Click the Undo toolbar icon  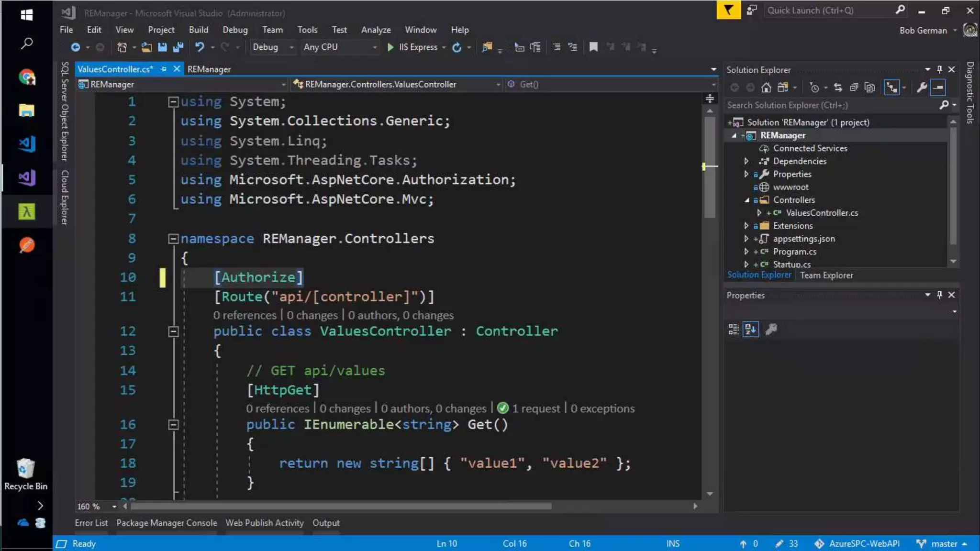point(200,47)
